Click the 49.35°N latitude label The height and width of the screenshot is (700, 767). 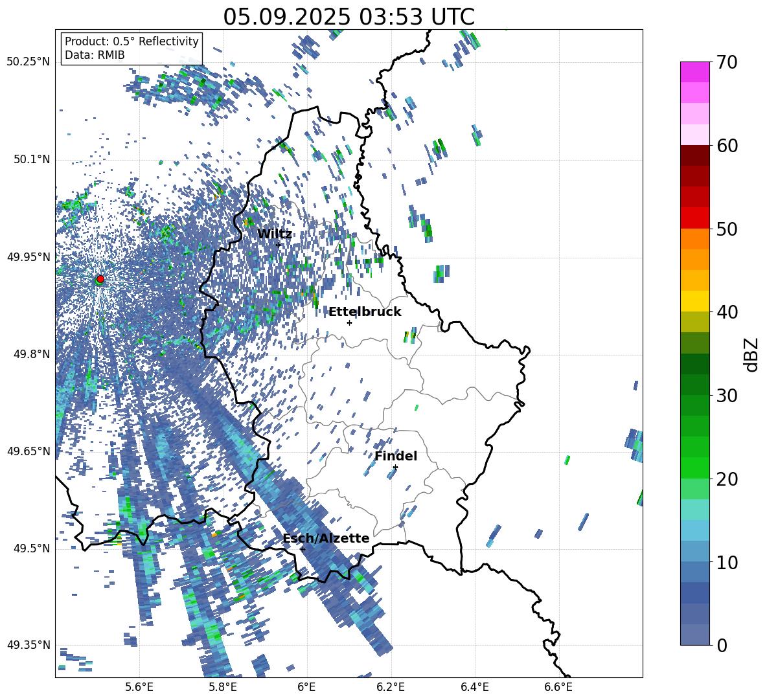[x=29, y=645]
